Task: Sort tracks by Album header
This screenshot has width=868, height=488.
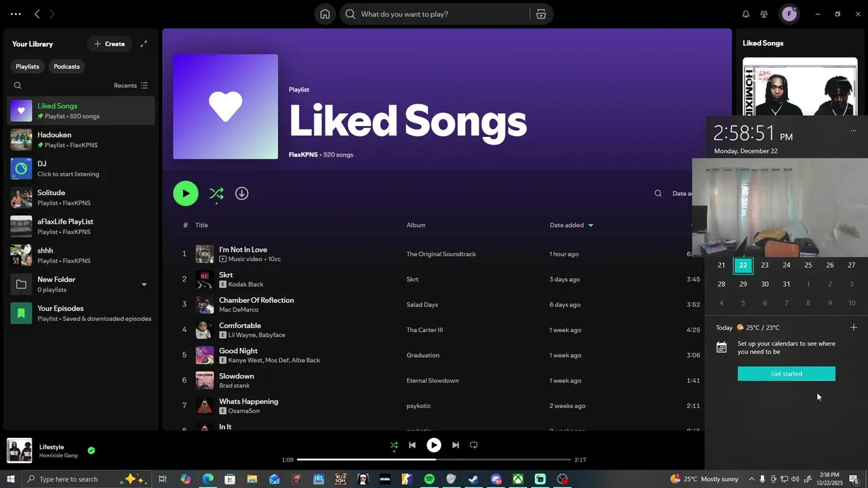Action: [416, 225]
